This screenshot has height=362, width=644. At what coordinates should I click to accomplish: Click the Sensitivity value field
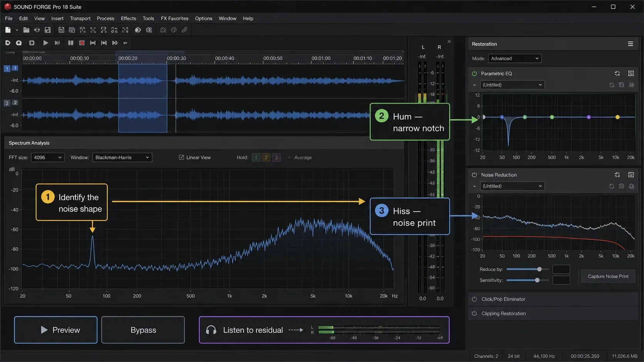pos(561,280)
